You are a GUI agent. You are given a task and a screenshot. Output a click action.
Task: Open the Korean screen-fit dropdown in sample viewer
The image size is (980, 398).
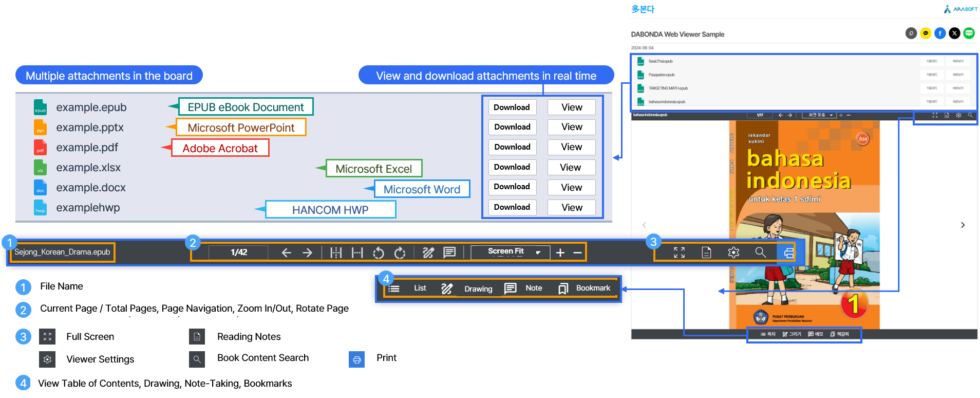[819, 115]
